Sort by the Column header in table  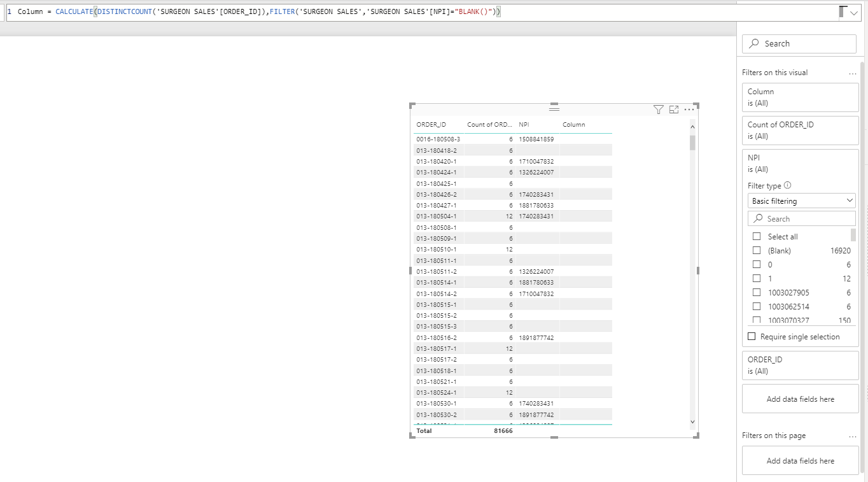(574, 124)
